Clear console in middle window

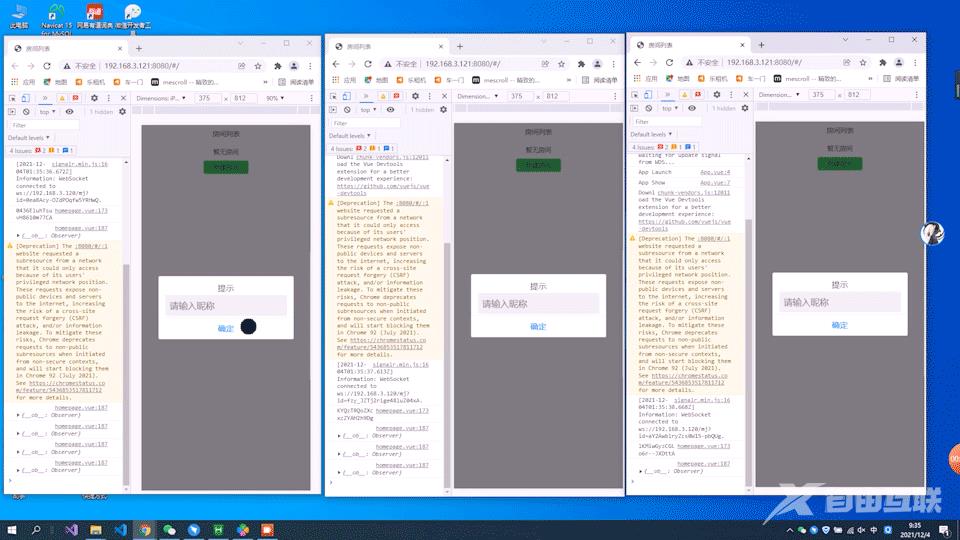347,110
